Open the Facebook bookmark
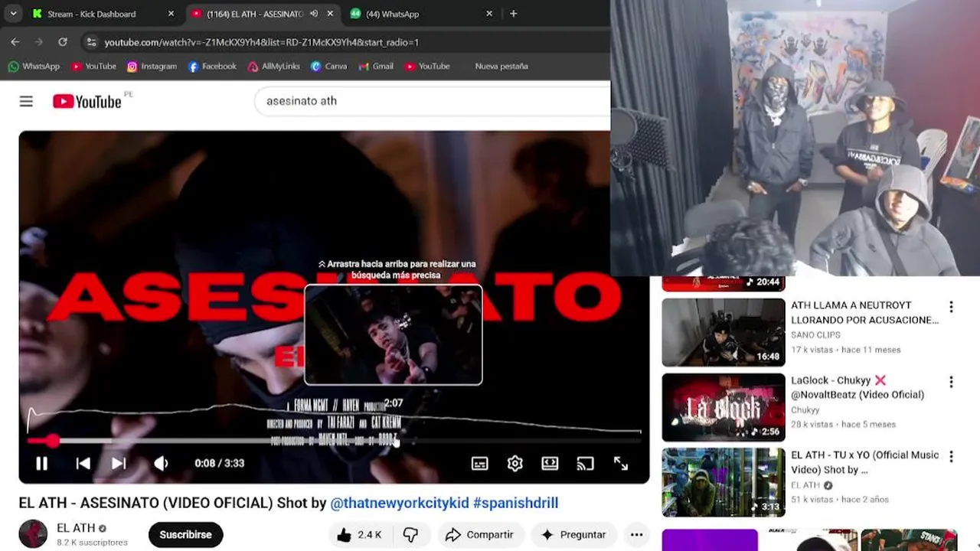The width and height of the screenshot is (980, 551). (212, 67)
